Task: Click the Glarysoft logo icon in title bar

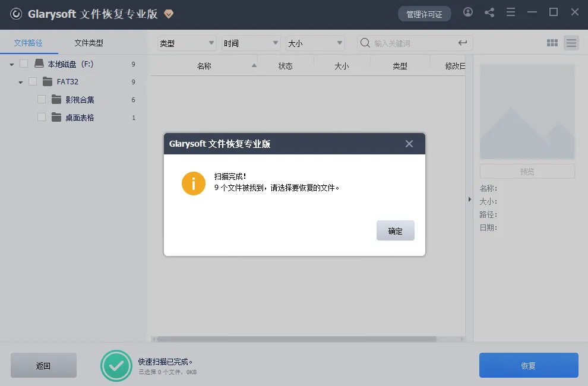Action: 16,14
